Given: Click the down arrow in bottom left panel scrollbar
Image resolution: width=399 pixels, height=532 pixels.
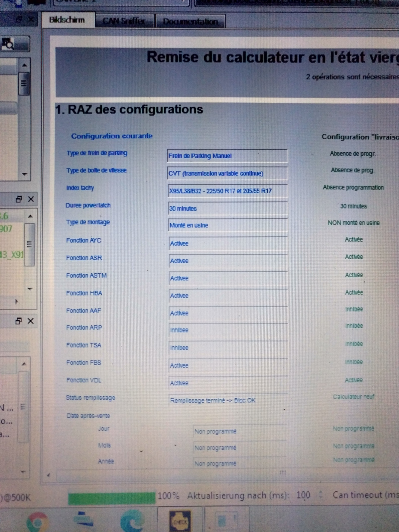Looking at the screenshot, I should point(23,471).
